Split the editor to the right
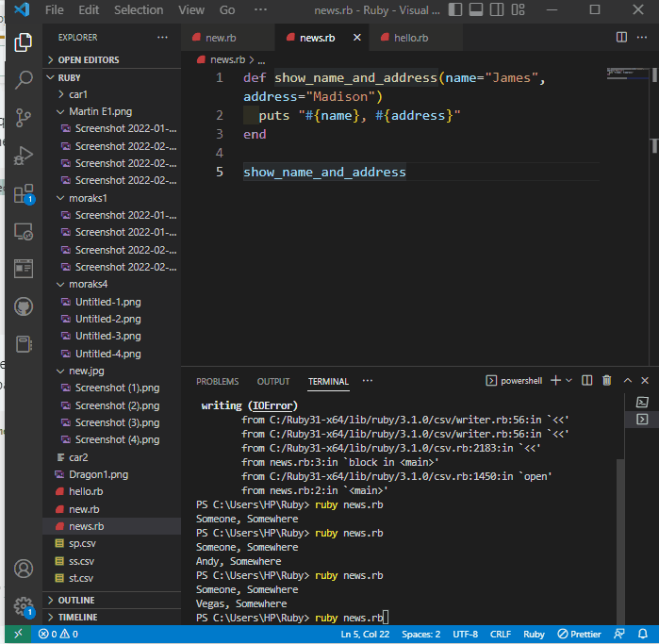This screenshot has width=659, height=644. [x=621, y=38]
